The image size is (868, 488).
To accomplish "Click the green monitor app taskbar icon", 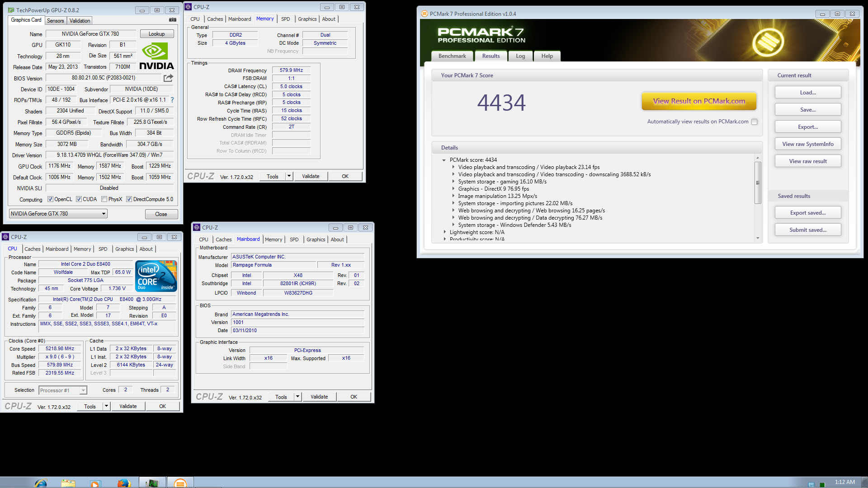I will pyautogui.click(x=152, y=483).
